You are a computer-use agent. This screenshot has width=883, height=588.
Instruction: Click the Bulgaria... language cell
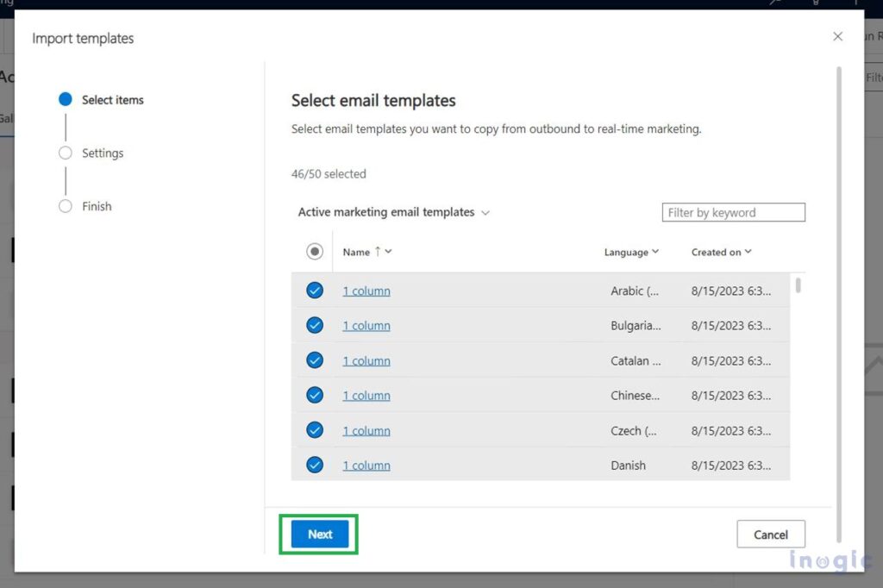636,326
